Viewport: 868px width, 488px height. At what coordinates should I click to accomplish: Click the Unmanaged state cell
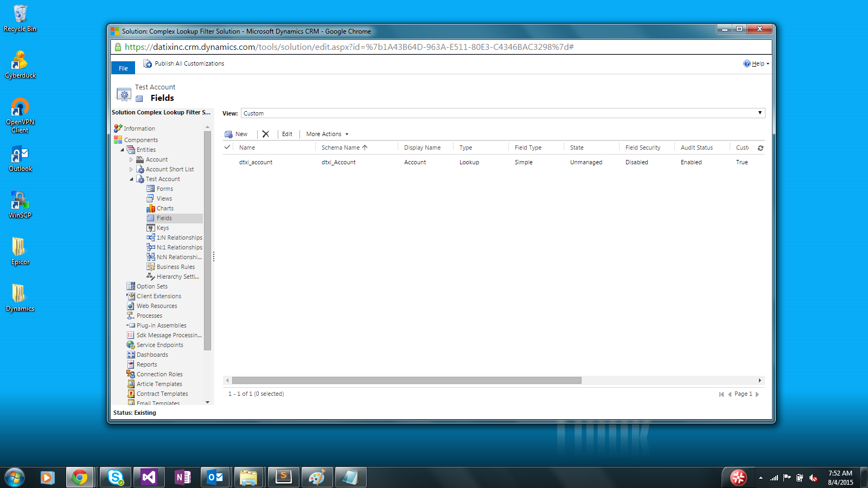coord(586,162)
